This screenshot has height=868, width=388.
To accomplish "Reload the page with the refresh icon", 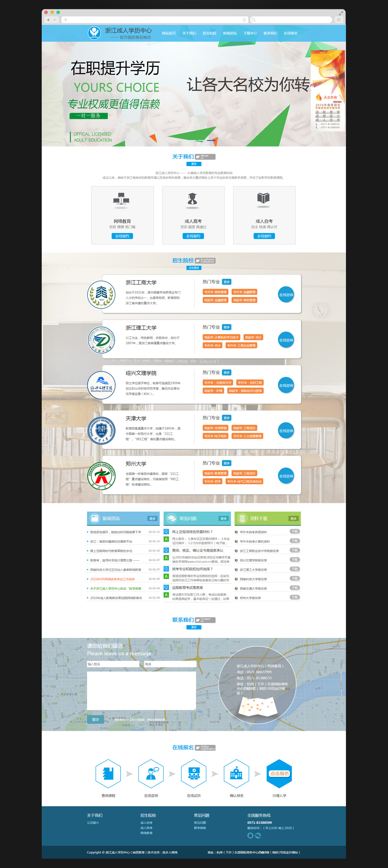I will 244,20.
